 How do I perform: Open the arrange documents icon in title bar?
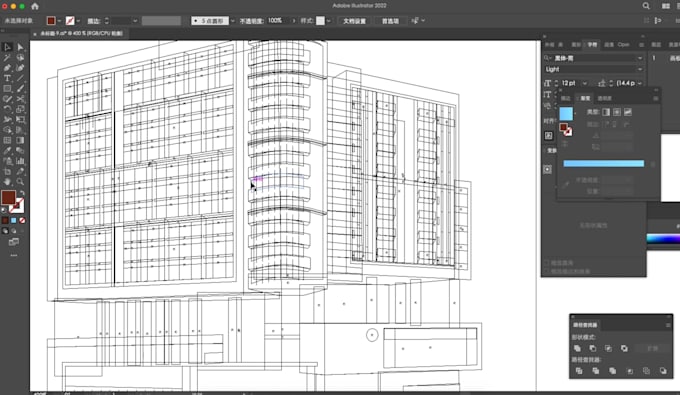point(666,6)
